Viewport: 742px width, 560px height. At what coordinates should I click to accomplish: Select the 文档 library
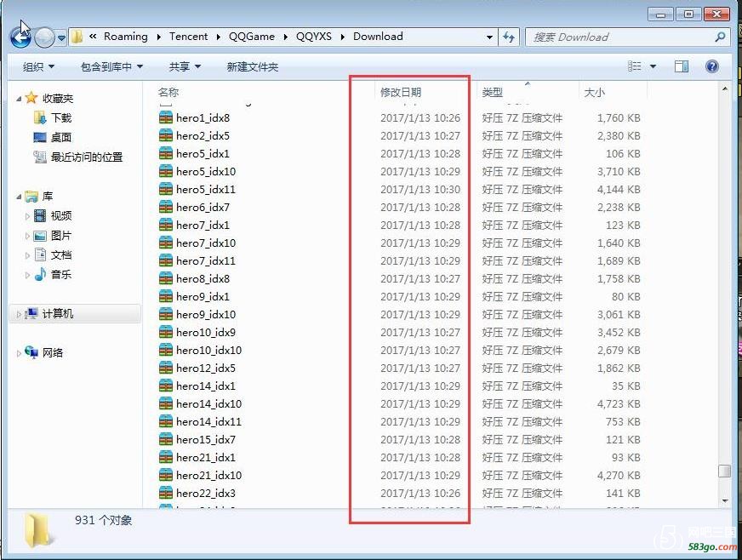click(53, 255)
